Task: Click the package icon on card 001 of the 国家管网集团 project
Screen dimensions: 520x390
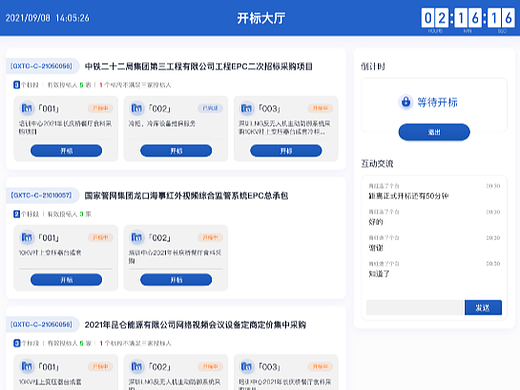Action: pos(27,237)
